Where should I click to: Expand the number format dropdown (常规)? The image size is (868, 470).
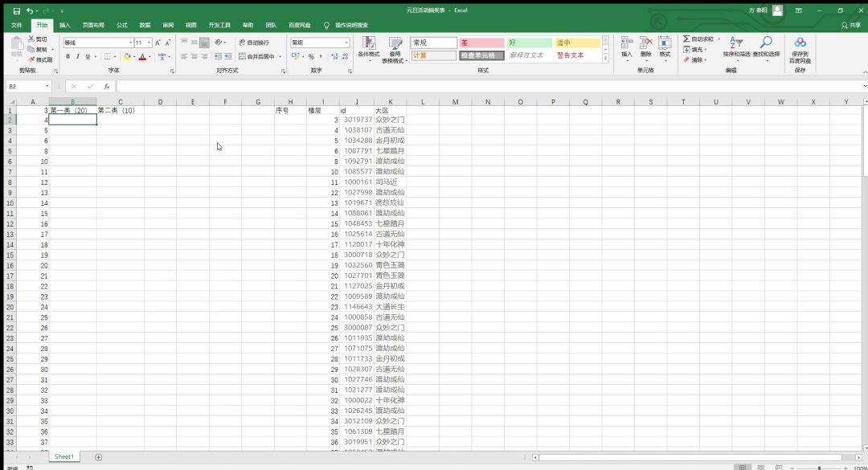[346, 43]
